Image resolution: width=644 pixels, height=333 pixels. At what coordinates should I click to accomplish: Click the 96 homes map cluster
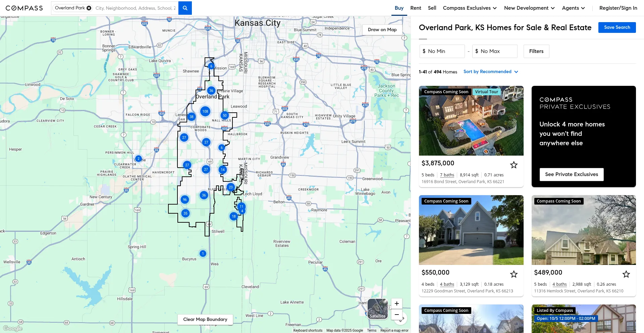click(185, 200)
